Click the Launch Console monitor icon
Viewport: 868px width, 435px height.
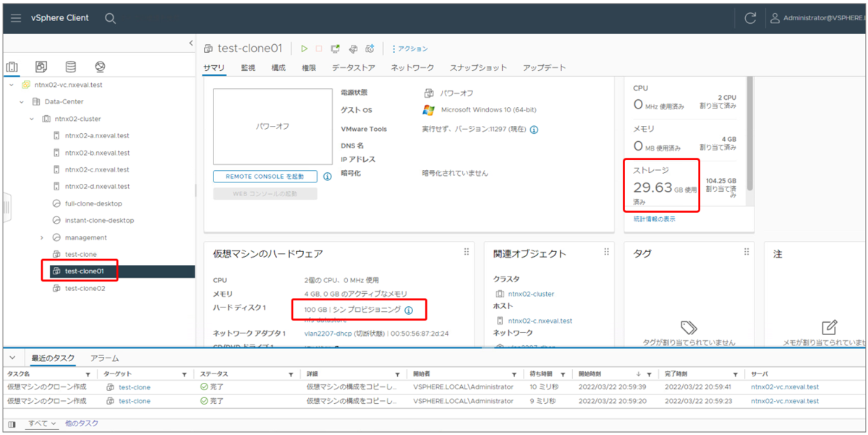336,48
